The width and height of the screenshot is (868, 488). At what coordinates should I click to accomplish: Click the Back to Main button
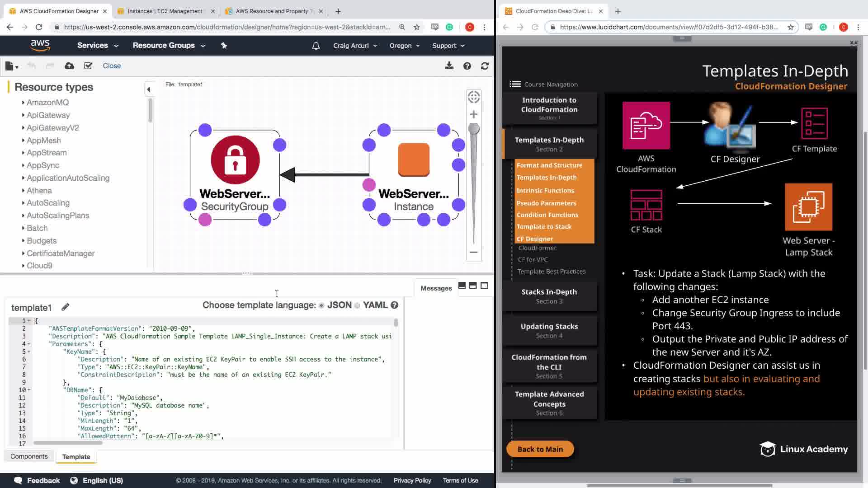pyautogui.click(x=540, y=449)
